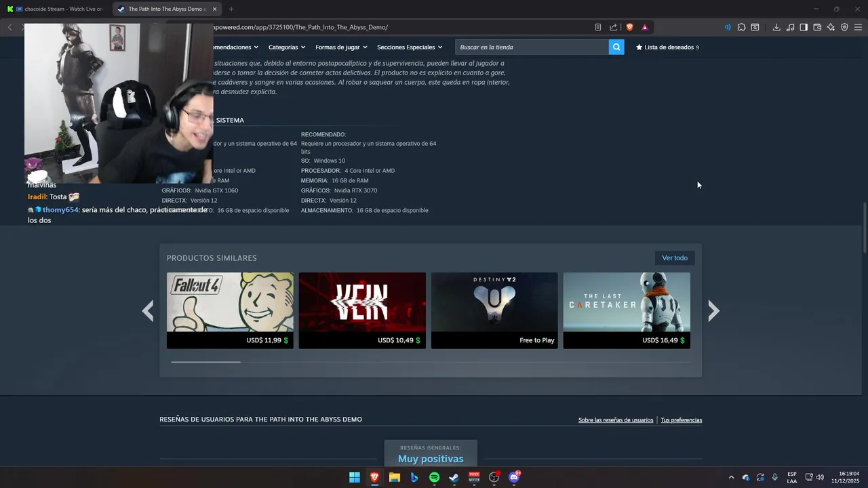The height and width of the screenshot is (488, 868).
Task: Open the Fallout 4 product card
Action: (x=230, y=310)
